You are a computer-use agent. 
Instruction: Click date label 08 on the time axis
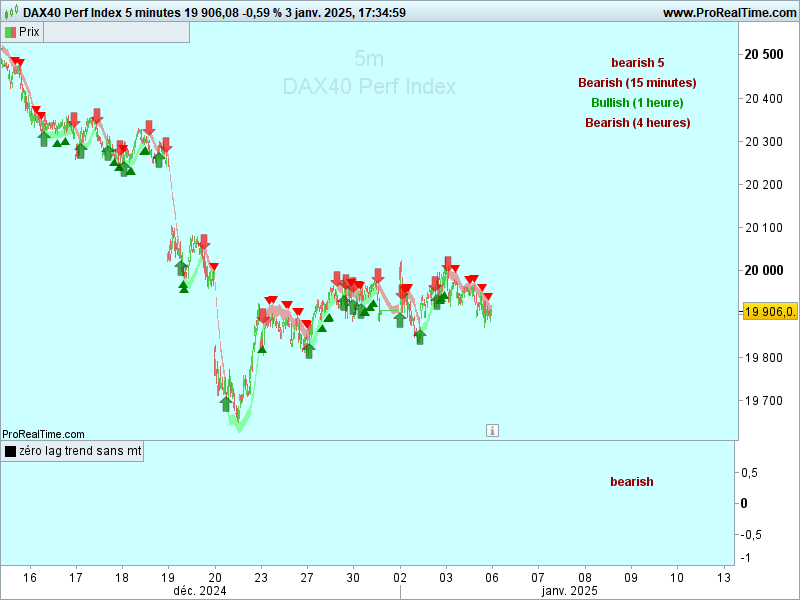pos(585,578)
